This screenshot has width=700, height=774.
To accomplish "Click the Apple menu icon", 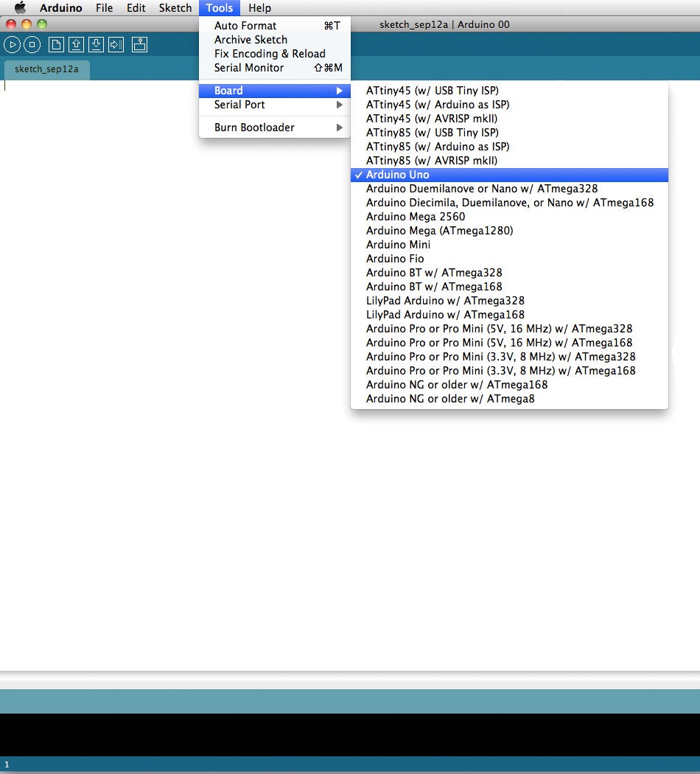I will click(x=20, y=8).
